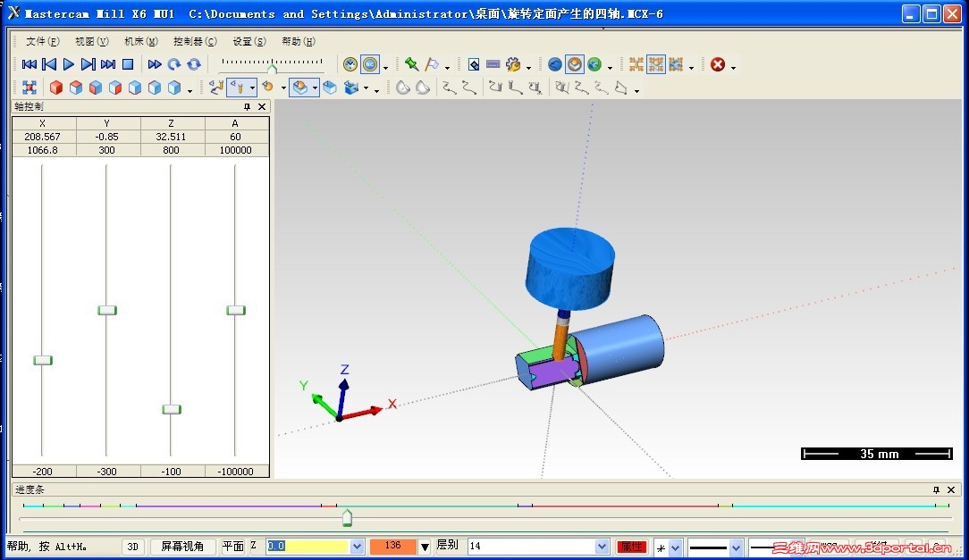Click the 屏幕视角 screen view button
Image resolution: width=969 pixels, height=560 pixels.
[182, 547]
